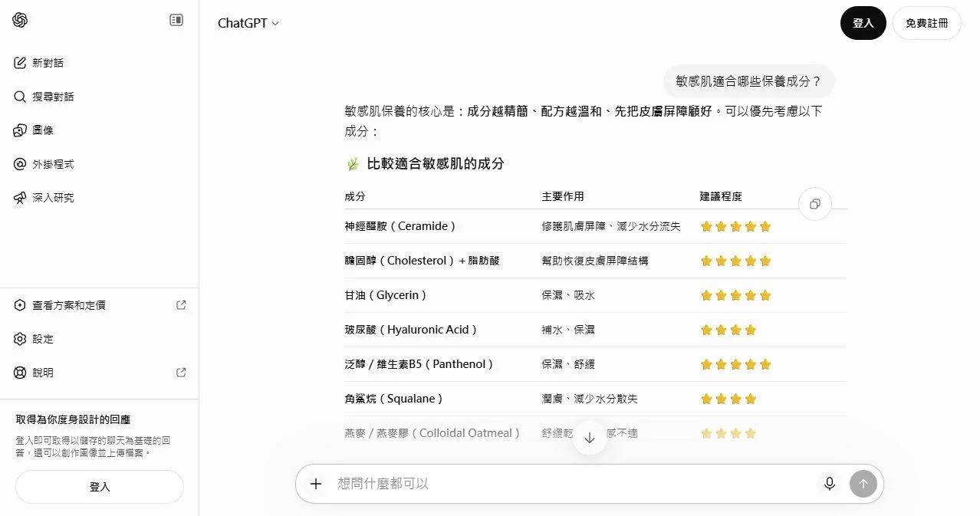Click the icon next to 外掛程式
This screenshot has width=980, height=516.
pyautogui.click(x=20, y=164)
